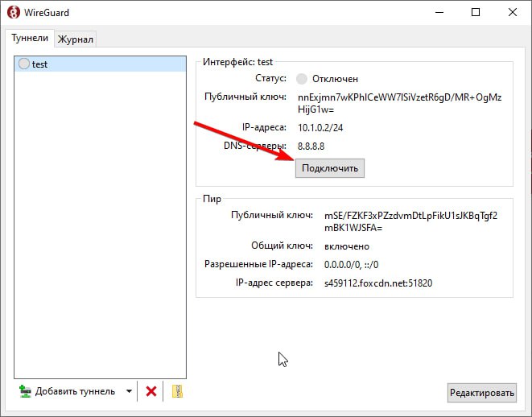Export tunnels with the zip archive icon
The height and width of the screenshot is (417, 532).
(x=177, y=391)
